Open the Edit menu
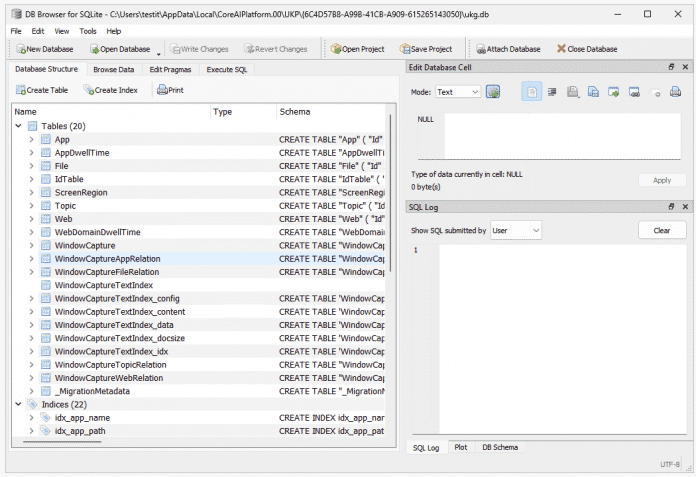Viewport: 696px width, 477px height. pyautogui.click(x=38, y=31)
